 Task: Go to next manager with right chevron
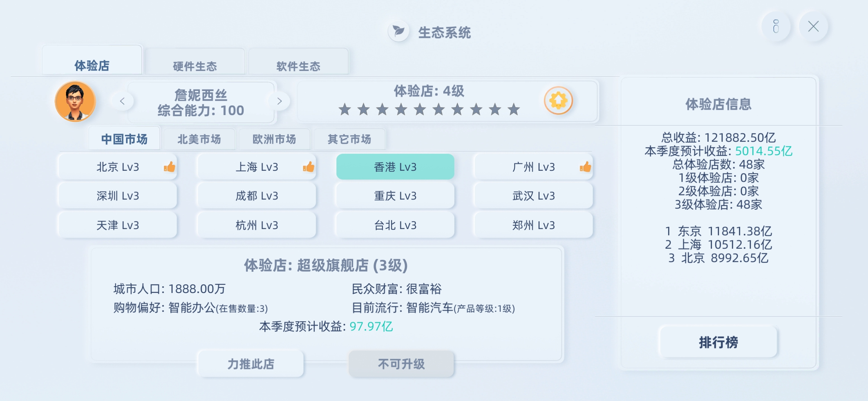[280, 101]
